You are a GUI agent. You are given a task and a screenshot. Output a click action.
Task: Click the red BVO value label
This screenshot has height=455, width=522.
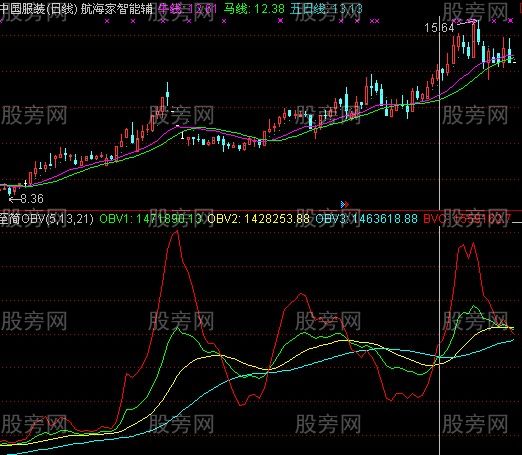(x=467, y=219)
